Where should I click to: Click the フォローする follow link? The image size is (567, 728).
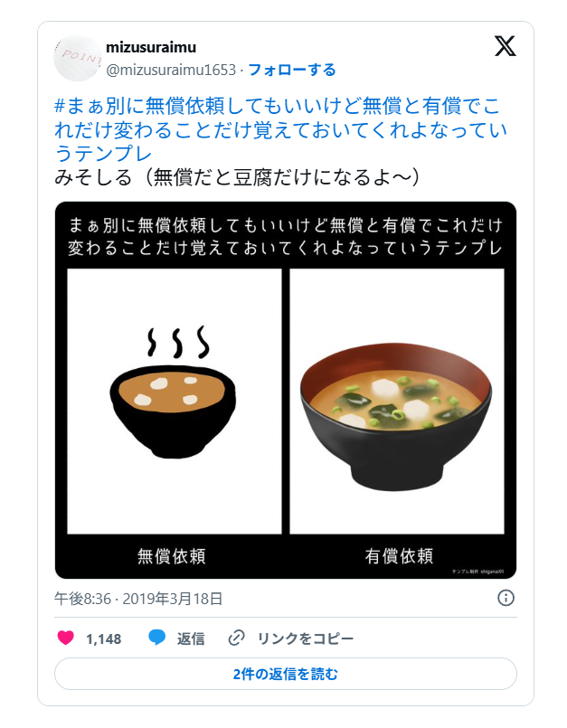coord(292,70)
